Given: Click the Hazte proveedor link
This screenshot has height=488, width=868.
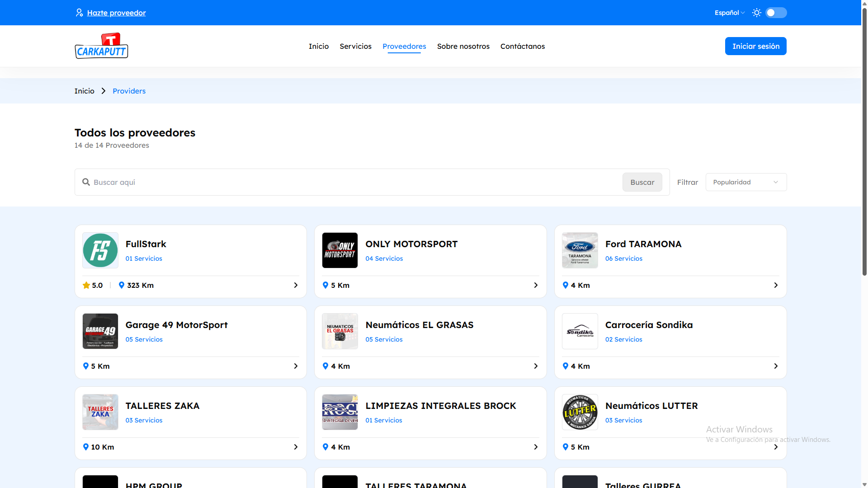Looking at the screenshot, I should 116,13.
